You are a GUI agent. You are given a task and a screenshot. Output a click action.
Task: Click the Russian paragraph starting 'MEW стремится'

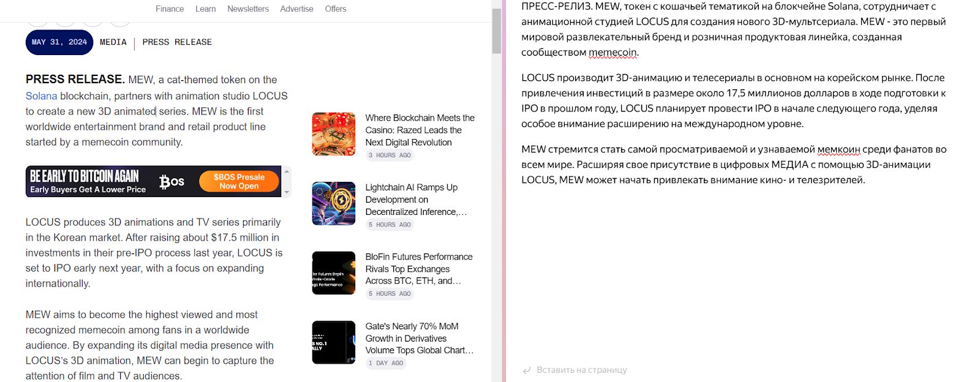(x=734, y=165)
